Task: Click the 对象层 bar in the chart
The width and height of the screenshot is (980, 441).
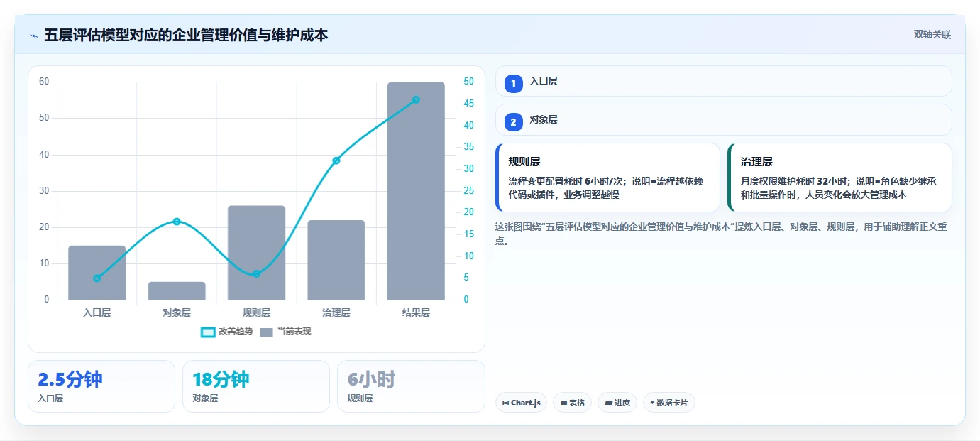Action: pyautogui.click(x=177, y=291)
